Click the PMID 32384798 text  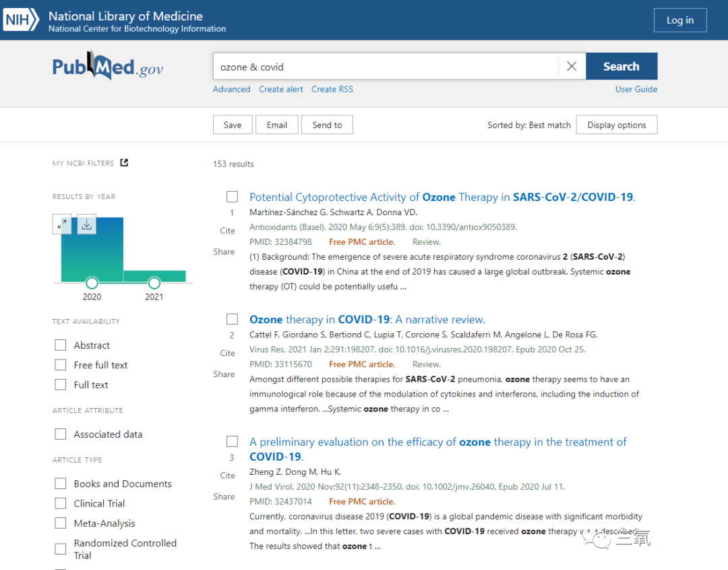point(280,242)
